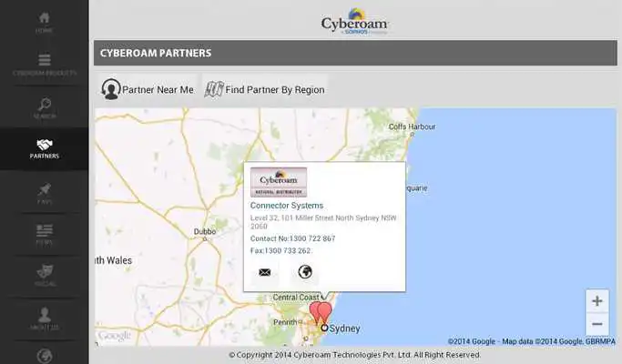Viewport: 622px width, 364px height.
Task: Click the Cyberoam National Distributor logo thumbnail
Action: click(279, 182)
